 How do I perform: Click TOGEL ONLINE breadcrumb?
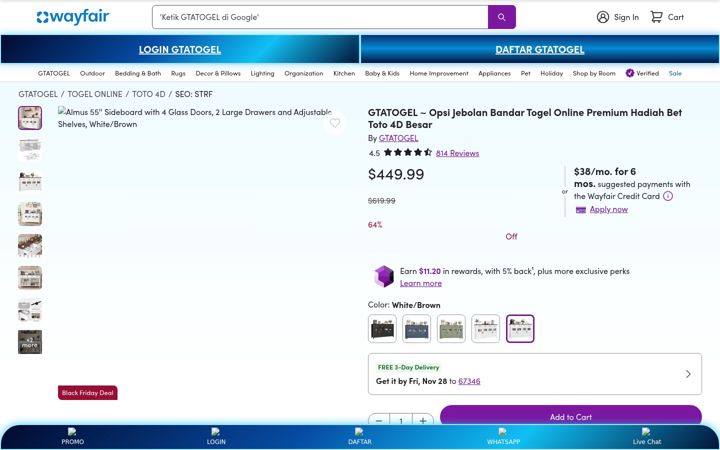click(x=95, y=94)
